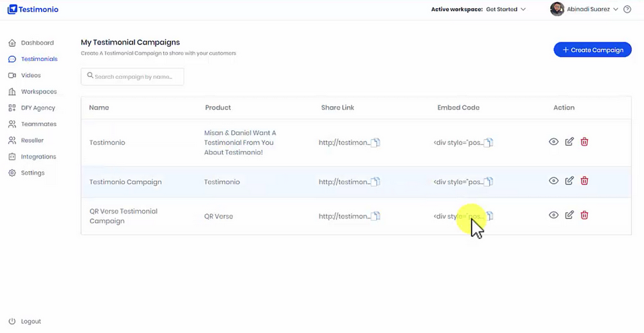Click product text 'Misan & Daniel Want A Testimonial'
This screenshot has width=644, height=333.
coord(240,142)
